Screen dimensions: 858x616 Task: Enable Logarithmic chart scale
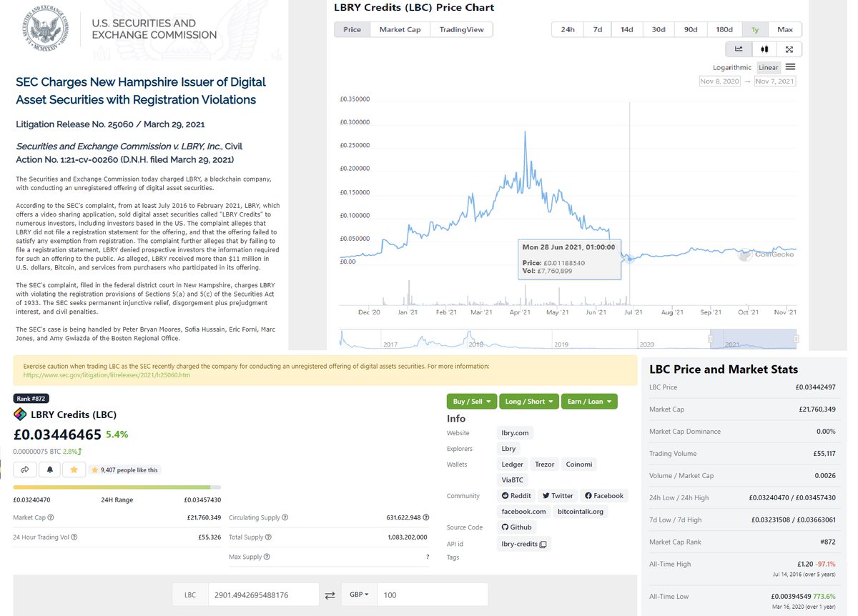click(732, 68)
